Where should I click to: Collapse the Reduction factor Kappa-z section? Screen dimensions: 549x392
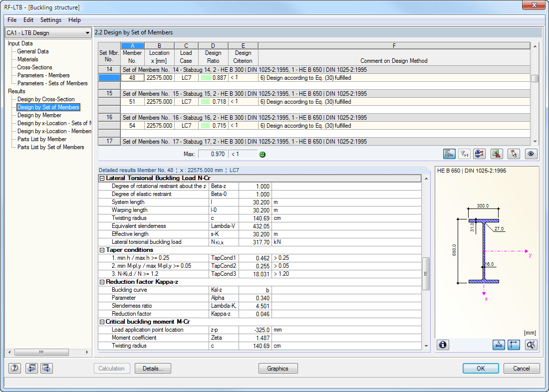102,282
